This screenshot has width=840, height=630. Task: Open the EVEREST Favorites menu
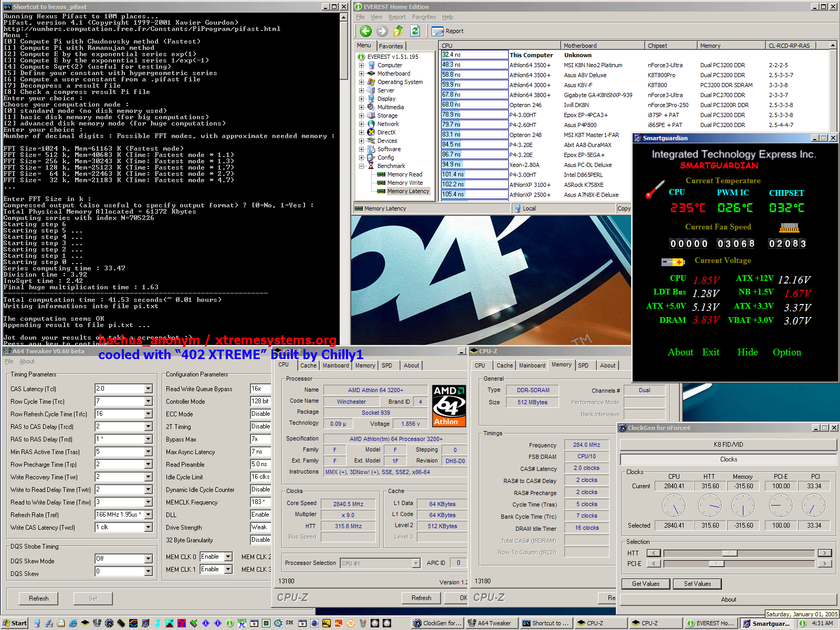(x=424, y=17)
